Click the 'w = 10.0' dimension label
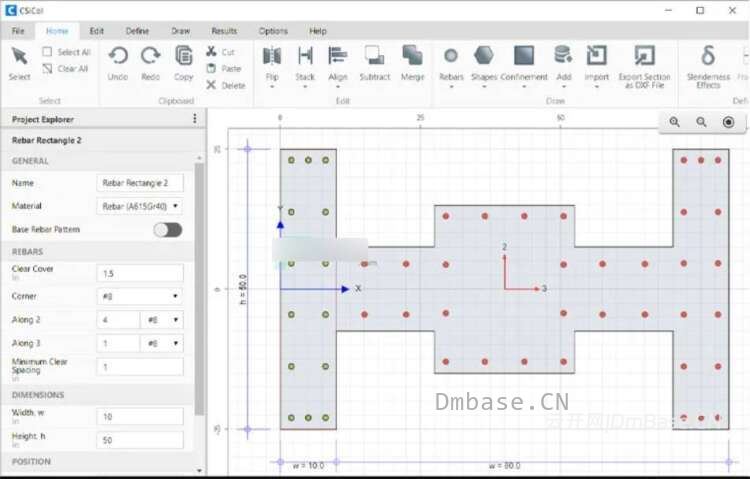 click(x=309, y=466)
